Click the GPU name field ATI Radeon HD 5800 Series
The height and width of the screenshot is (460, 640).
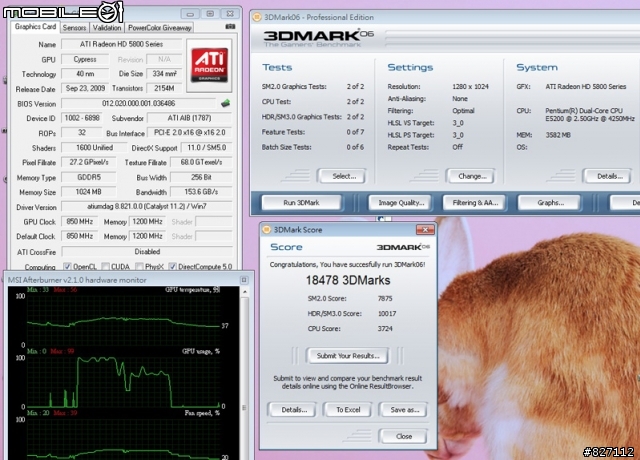point(121,44)
